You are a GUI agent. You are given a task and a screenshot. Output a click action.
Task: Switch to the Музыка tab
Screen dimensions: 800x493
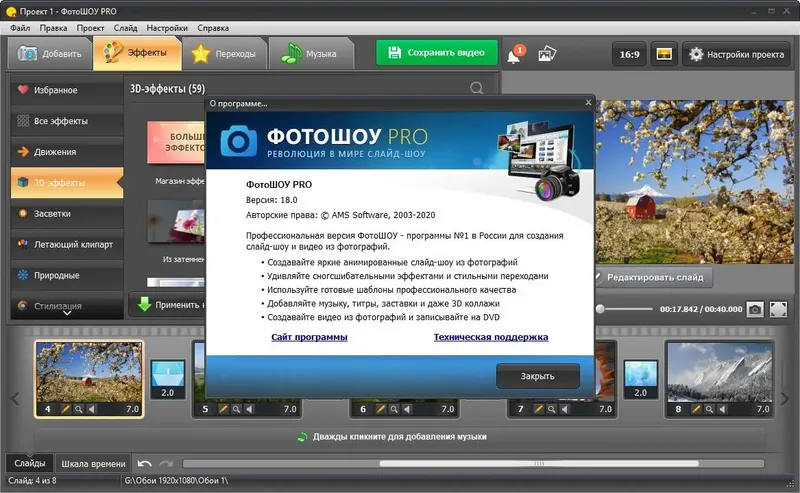point(310,54)
